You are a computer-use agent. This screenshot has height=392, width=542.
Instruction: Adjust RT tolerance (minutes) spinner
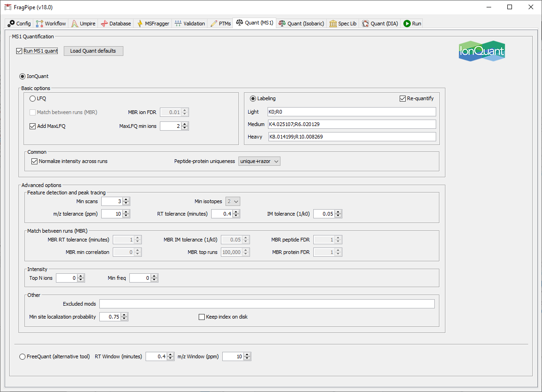[236, 214]
